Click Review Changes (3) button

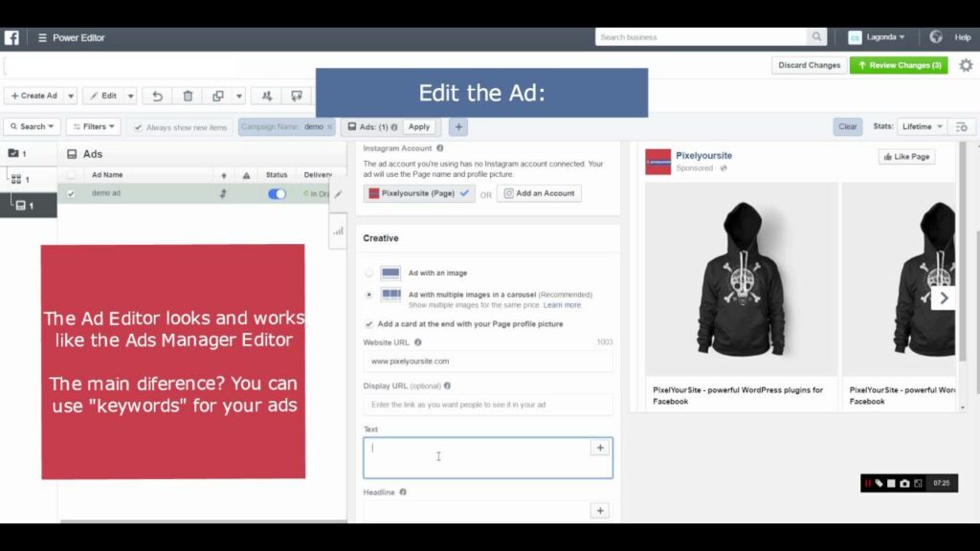pyautogui.click(x=899, y=65)
